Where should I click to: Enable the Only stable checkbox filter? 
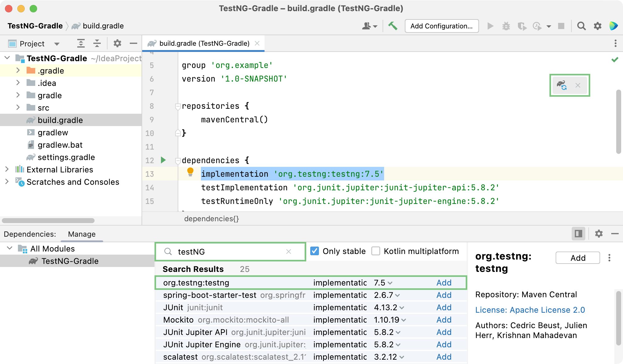tap(315, 251)
